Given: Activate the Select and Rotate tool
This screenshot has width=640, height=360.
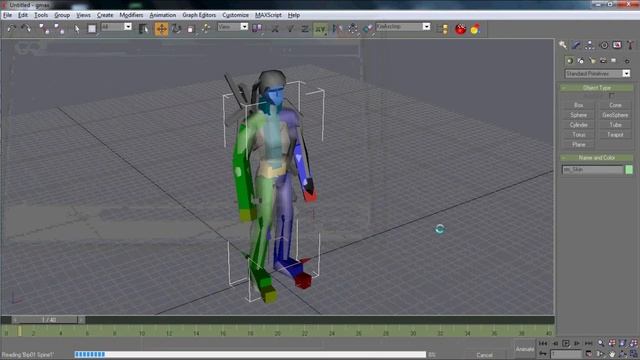Looking at the screenshot, I should (176, 29).
